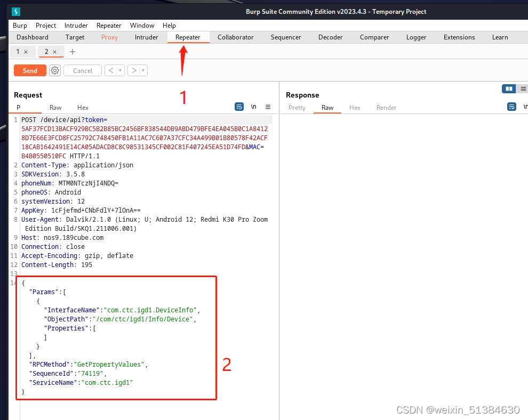Click the "InterfaceName" JSON line
This screenshot has width=528, height=420.
point(122,310)
